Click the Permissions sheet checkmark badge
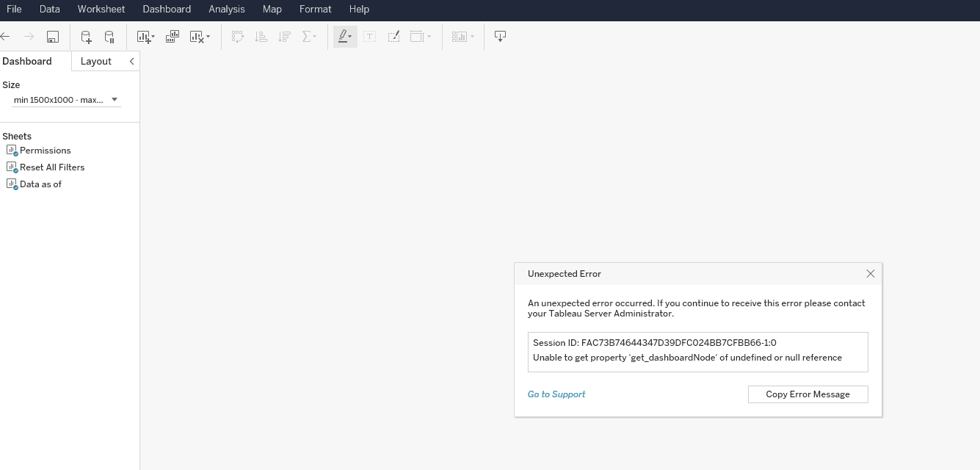 click(x=14, y=153)
